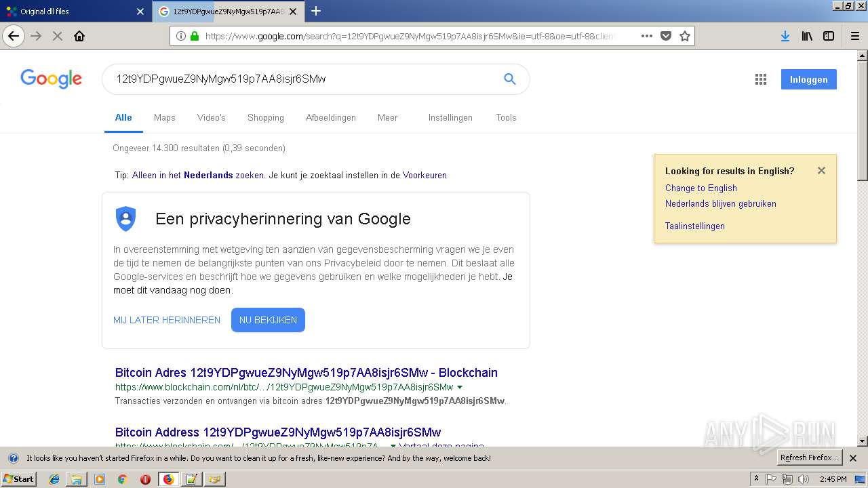Click the green secure padlock icon
Image resolution: width=868 pixels, height=488 pixels.
point(195,36)
